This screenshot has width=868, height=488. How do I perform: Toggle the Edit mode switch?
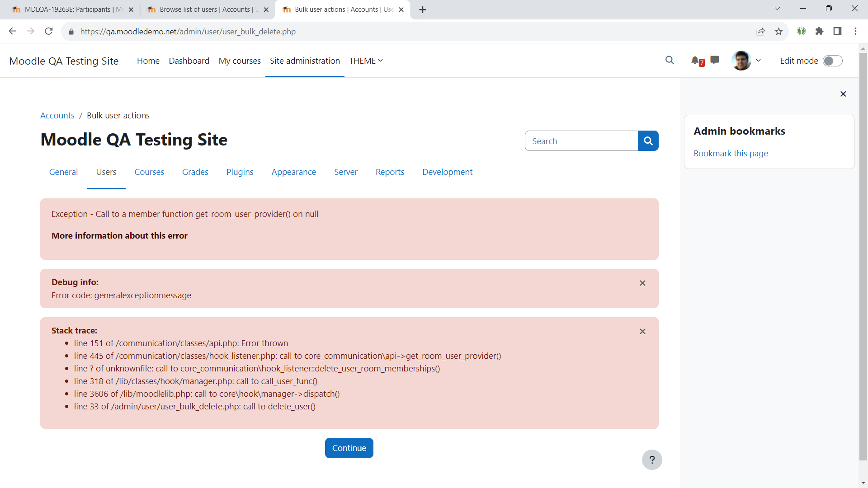click(832, 61)
